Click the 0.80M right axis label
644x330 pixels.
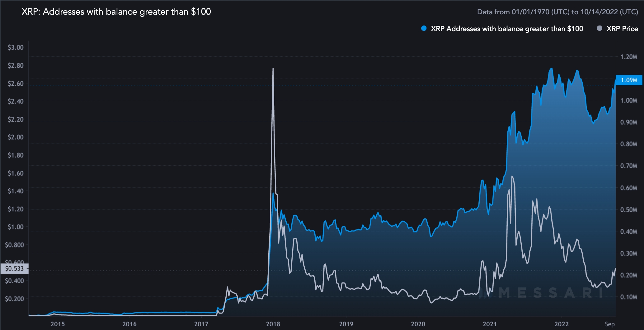pos(629,144)
